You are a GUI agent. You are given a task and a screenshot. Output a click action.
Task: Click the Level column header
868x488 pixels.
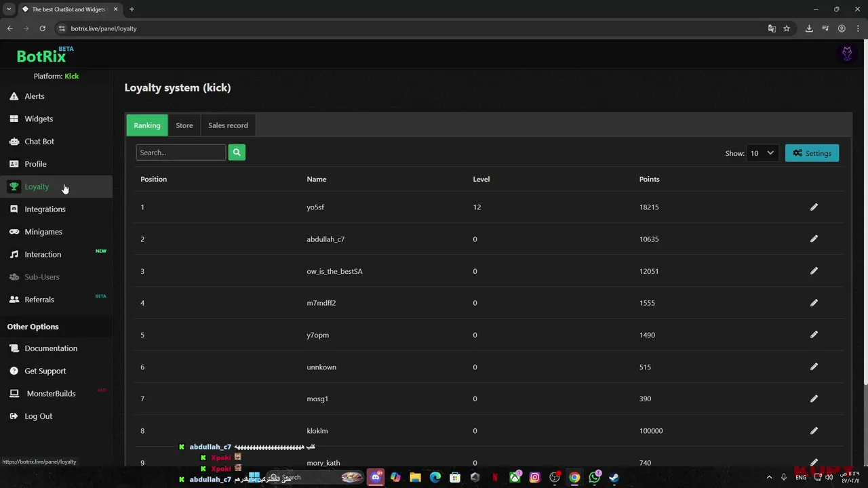(481, 179)
